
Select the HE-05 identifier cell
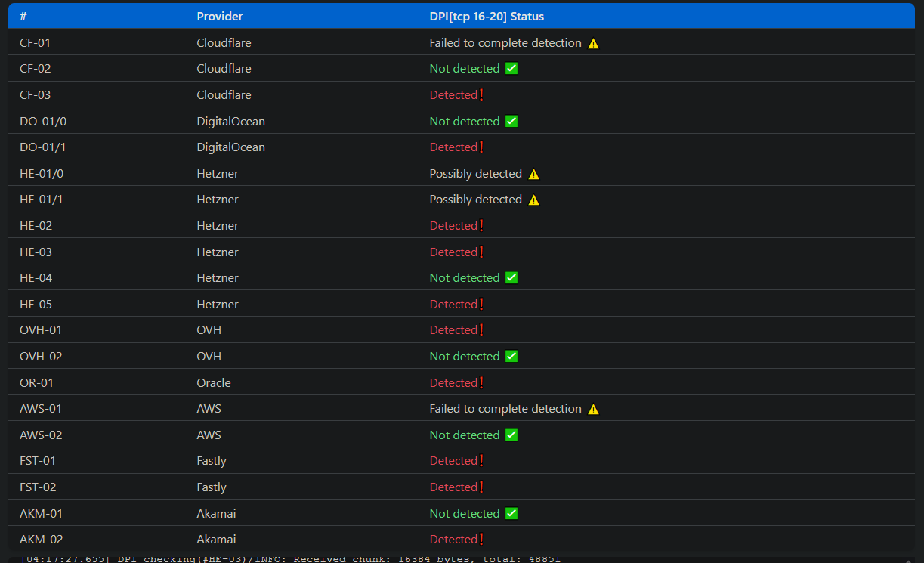[36, 304]
